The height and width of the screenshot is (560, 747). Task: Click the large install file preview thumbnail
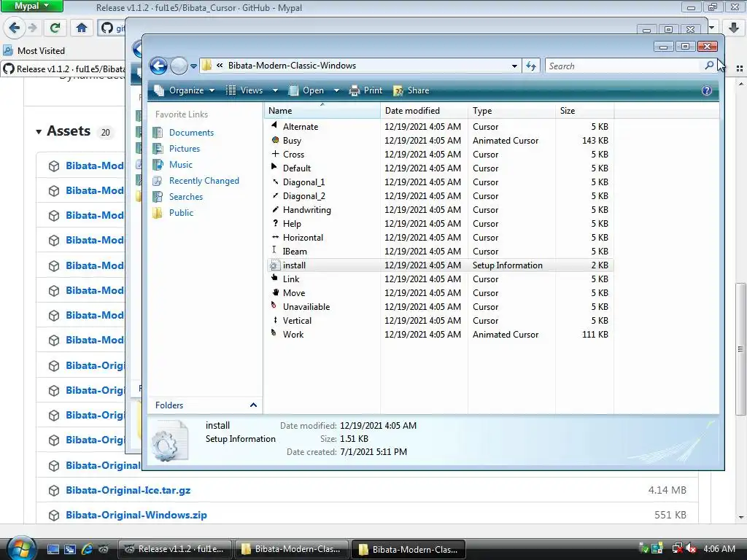coord(169,441)
